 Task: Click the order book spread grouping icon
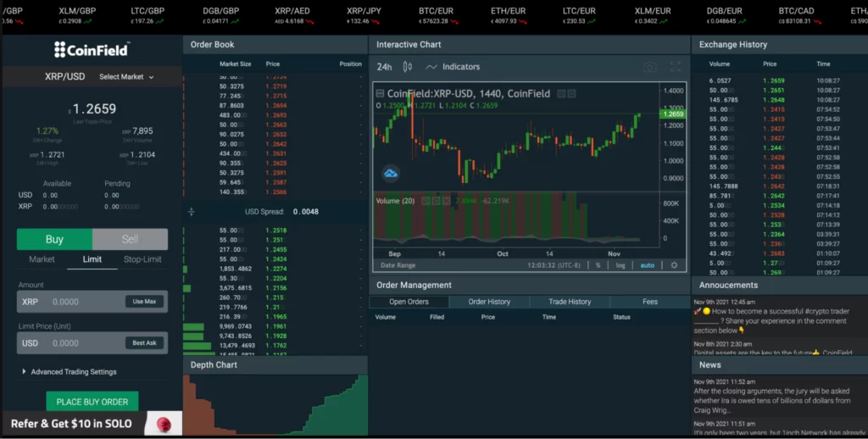(x=191, y=212)
